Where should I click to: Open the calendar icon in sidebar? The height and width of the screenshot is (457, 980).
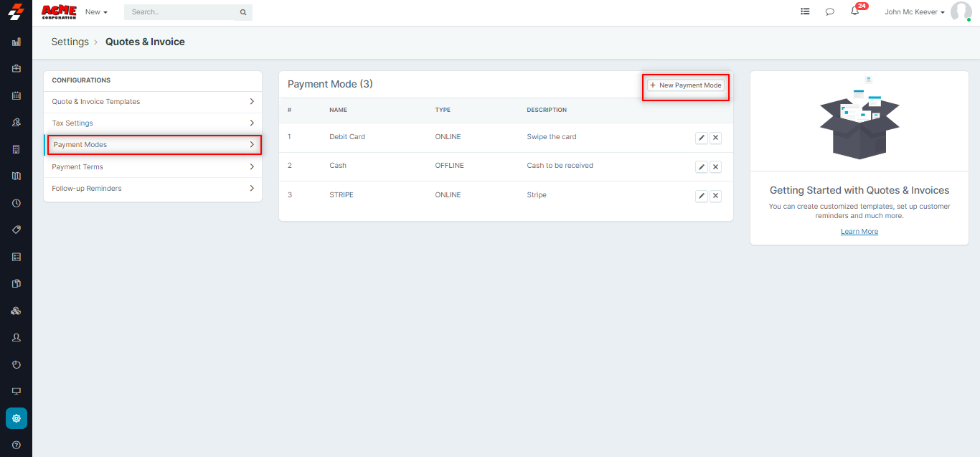[17, 95]
